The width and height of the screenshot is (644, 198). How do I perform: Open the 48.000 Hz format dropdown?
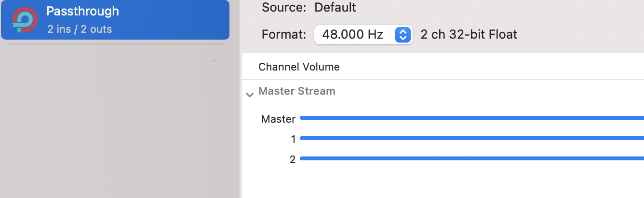[x=363, y=35]
